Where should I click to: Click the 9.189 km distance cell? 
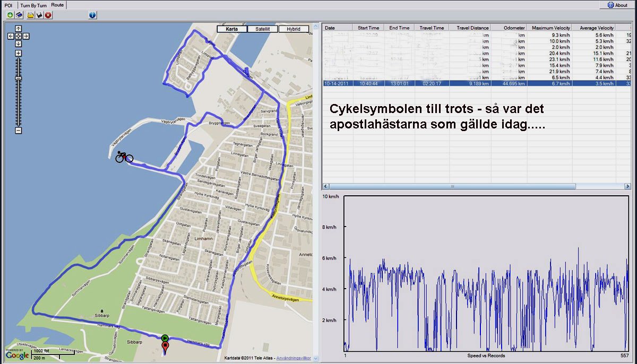(x=469, y=83)
